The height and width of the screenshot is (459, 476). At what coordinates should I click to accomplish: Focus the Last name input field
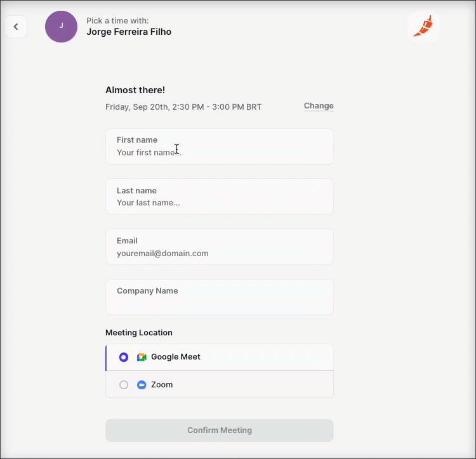pos(220,197)
